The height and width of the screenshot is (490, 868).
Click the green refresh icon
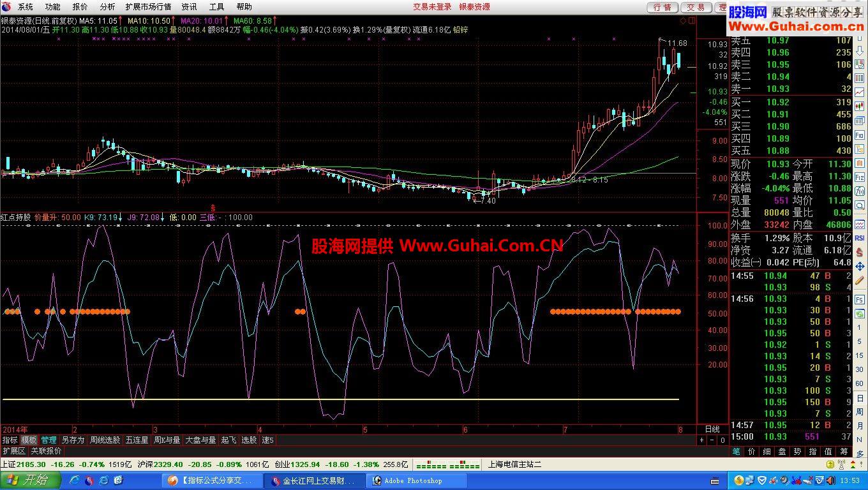pos(860,314)
